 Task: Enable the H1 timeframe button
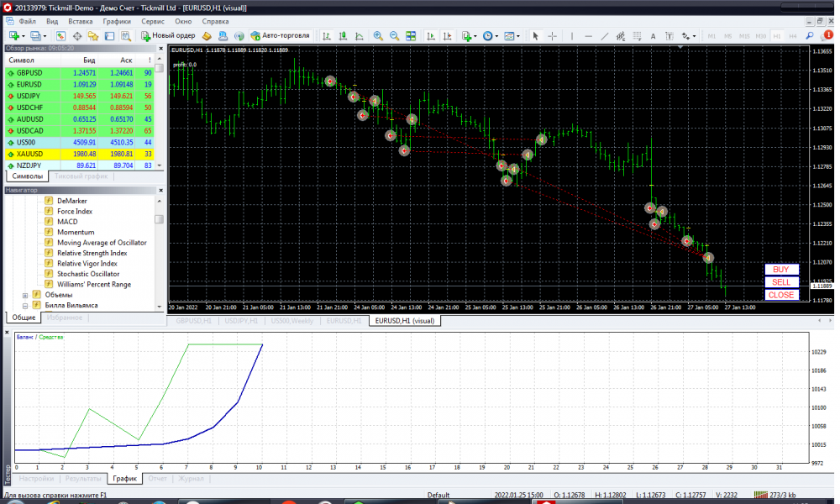777,36
